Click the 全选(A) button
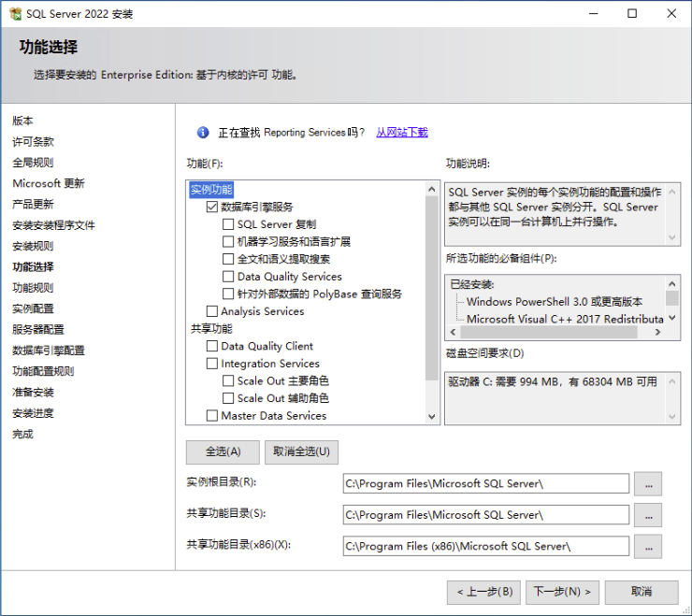 click(223, 451)
